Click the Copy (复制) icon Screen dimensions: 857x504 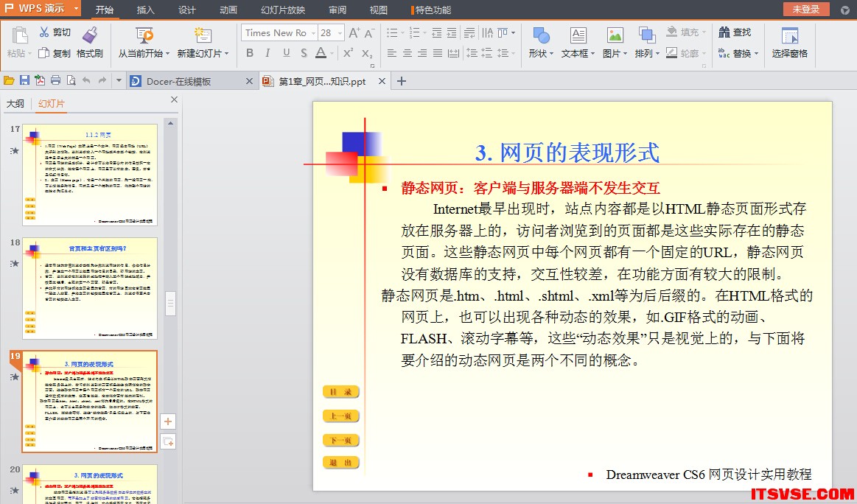pyautogui.click(x=43, y=53)
